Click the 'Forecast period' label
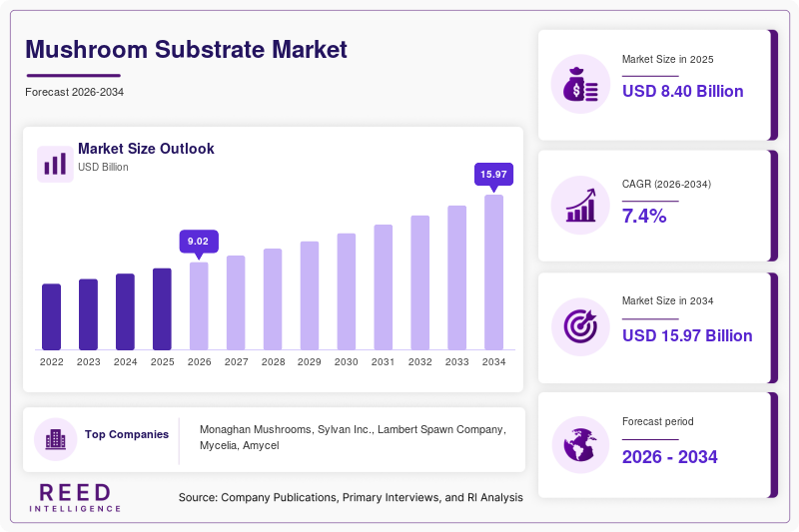 click(x=658, y=421)
